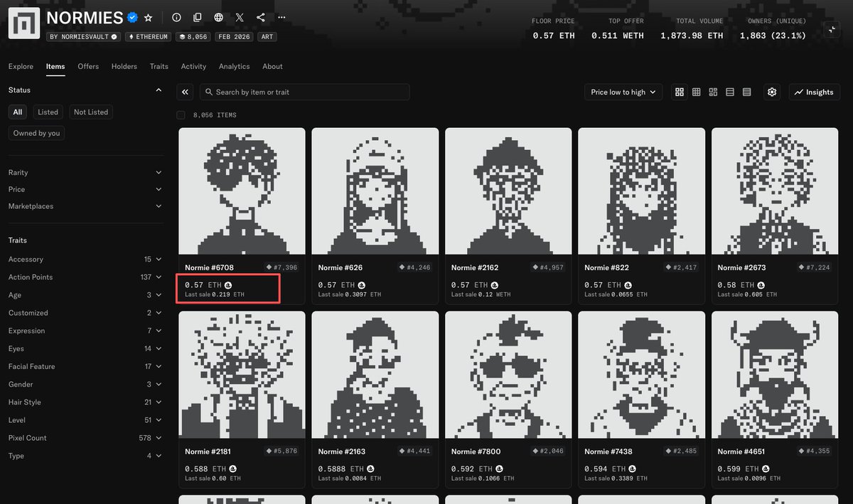Open the Normie #7438 artwork thumbnail
Viewport: 853px width, 504px height.
click(642, 375)
